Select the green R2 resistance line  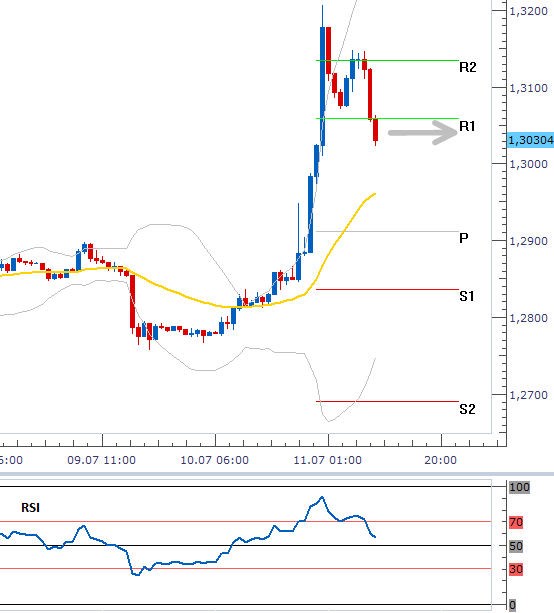click(387, 61)
